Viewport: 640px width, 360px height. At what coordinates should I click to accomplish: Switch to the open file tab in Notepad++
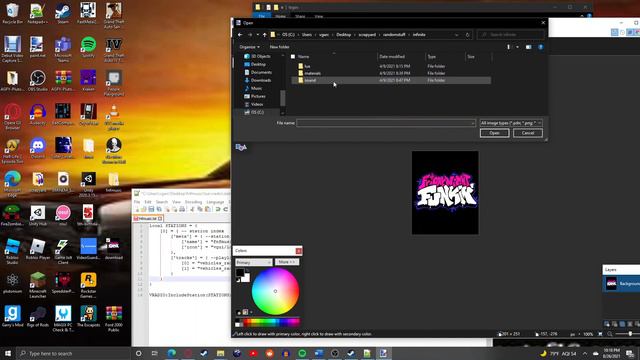[148, 219]
